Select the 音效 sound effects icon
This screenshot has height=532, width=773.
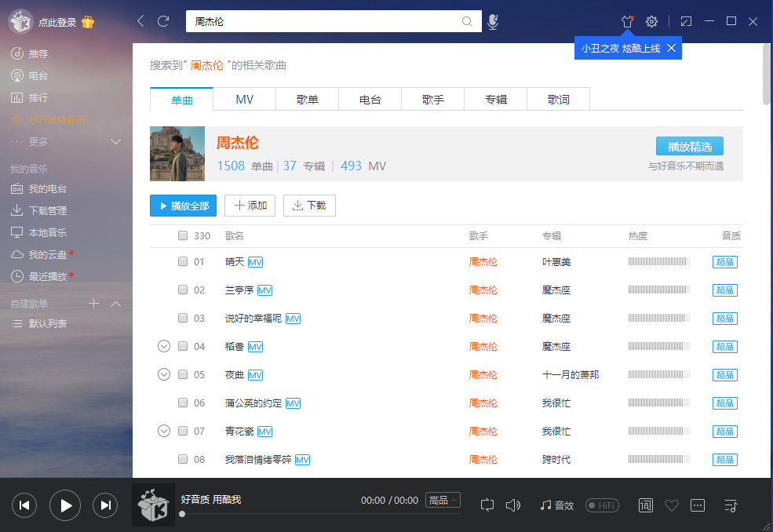pyautogui.click(x=556, y=505)
